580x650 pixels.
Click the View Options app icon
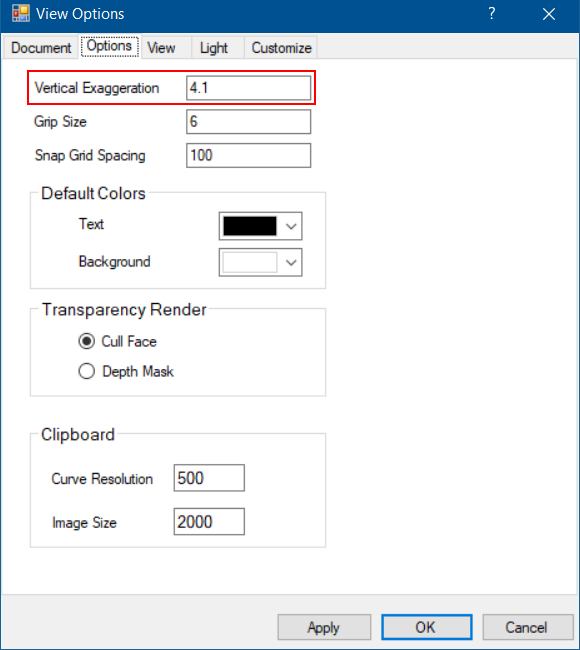21,14
